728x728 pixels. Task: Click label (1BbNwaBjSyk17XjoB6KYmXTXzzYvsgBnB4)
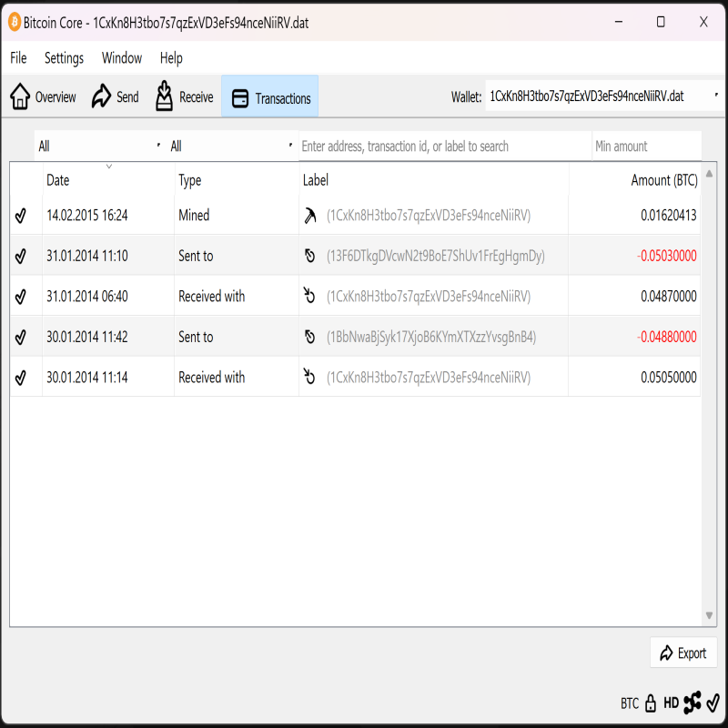tap(431, 337)
